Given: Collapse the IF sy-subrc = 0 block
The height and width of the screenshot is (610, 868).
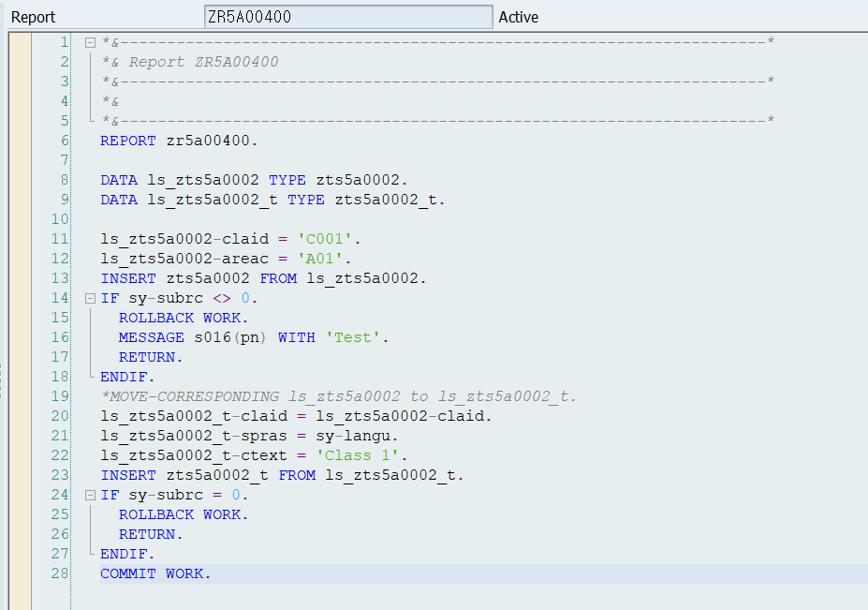Looking at the screenshot, I should [90, 496].
